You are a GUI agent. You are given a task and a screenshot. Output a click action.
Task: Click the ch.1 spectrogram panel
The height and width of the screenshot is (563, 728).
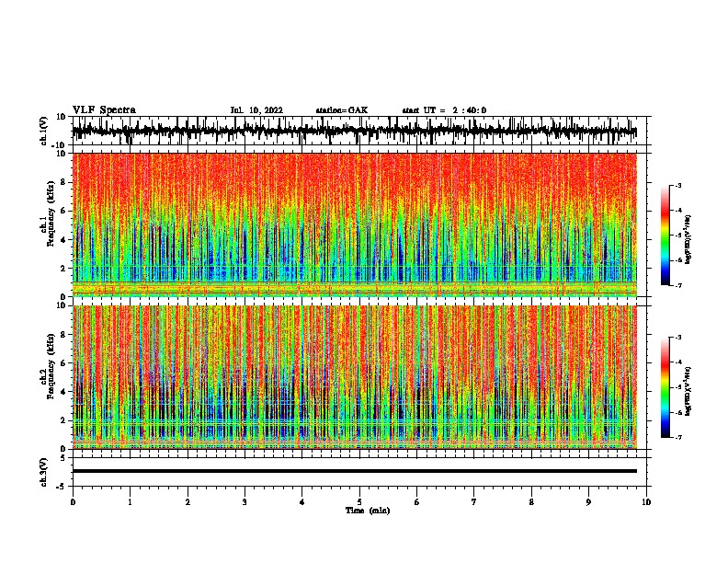355,224
